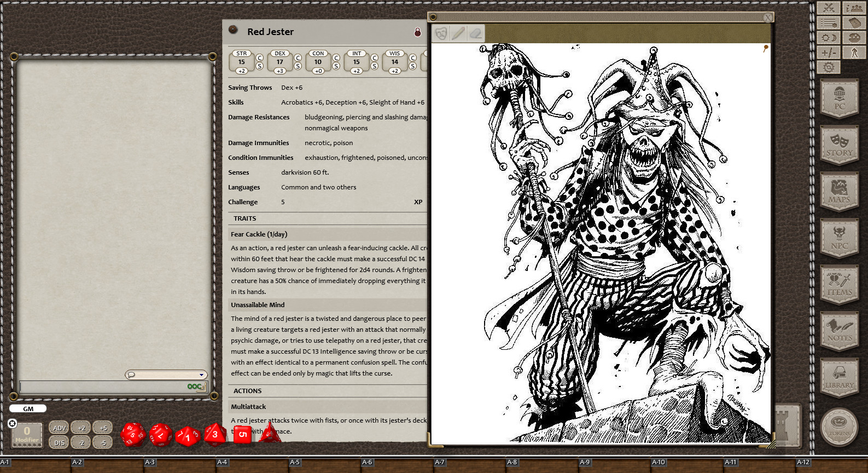Click the Fear Cackle trait heading
The image size is (868, 473).
click(x=259, y=234)
